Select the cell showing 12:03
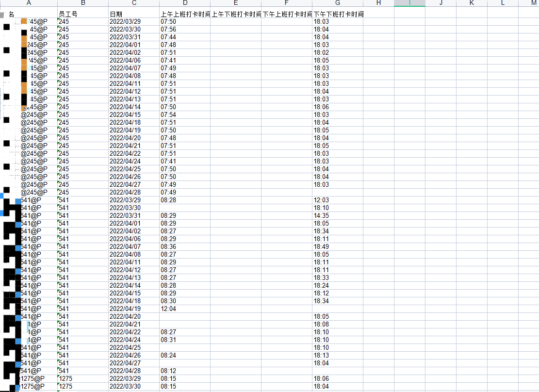This screenshot has width=539, height=392. [x=338, y=200]
